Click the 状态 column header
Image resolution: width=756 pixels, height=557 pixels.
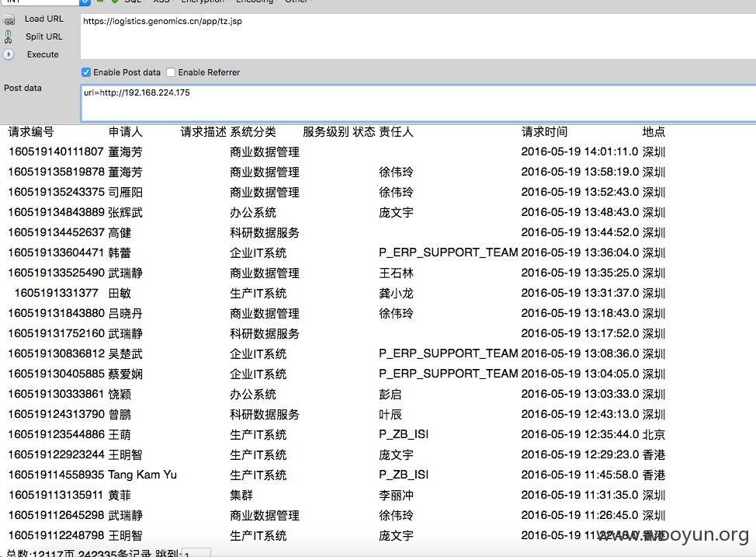[x=364, y=132]
